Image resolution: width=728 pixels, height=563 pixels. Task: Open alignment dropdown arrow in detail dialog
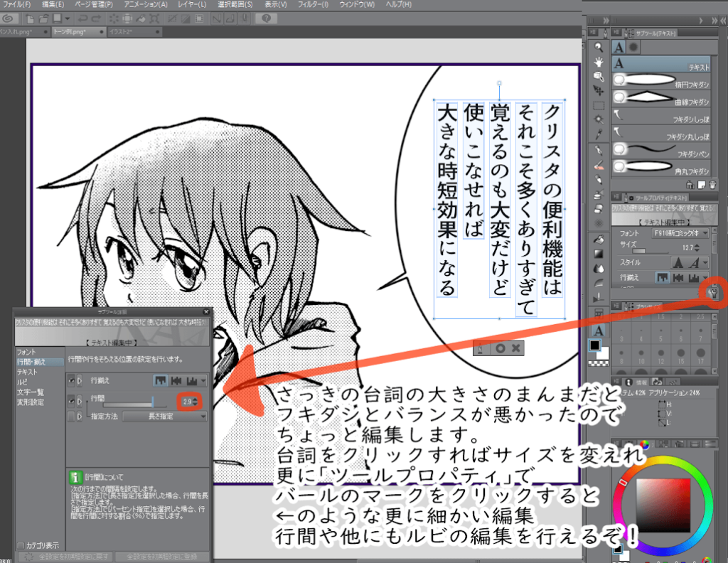pyautogui.click(x=203, y=380)
